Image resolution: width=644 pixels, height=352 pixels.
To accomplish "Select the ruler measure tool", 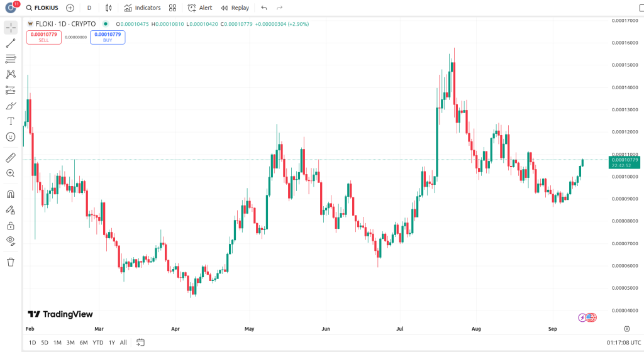I will (11, 158).
